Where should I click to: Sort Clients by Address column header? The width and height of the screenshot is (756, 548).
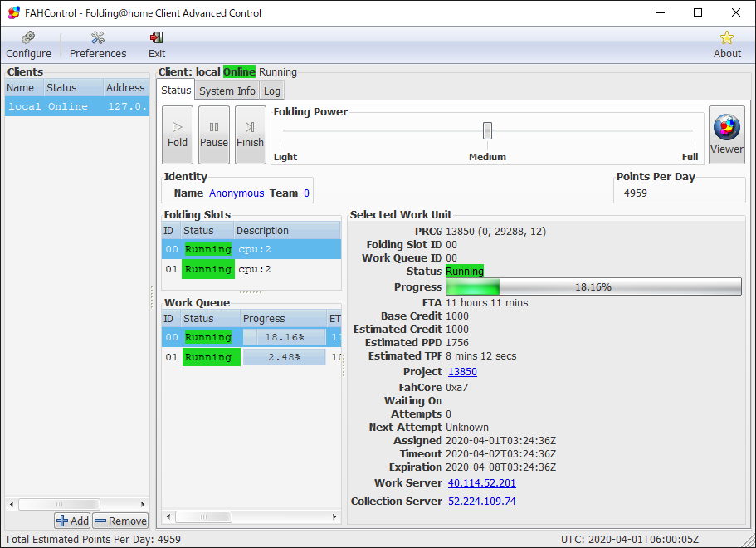(x=126, y=88)
